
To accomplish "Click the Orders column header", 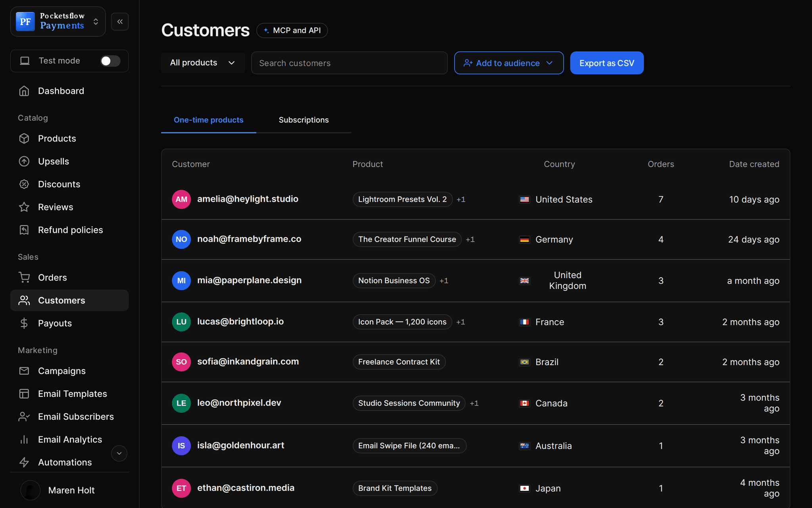I will pyautogui.click(x=661, y=164).
